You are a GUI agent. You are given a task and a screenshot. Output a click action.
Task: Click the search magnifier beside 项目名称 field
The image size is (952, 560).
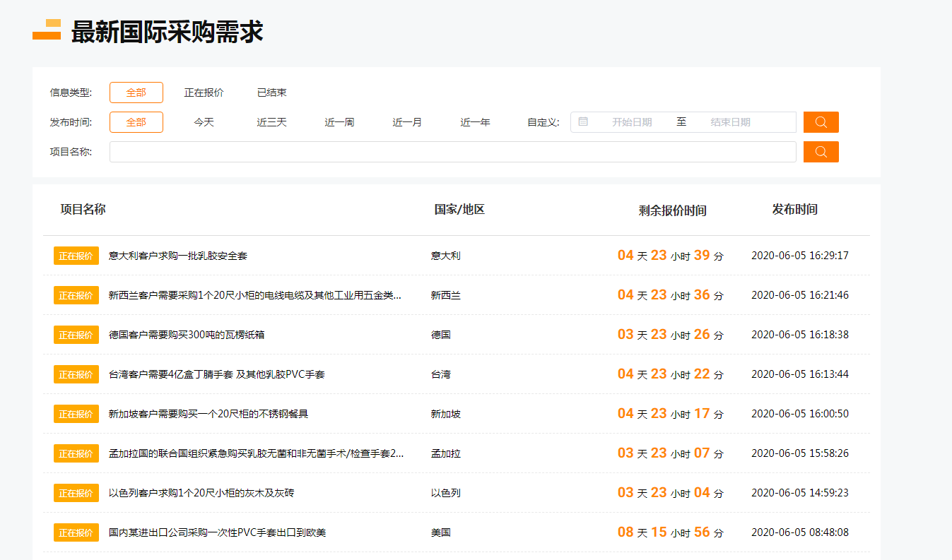[x=821, y=151]
